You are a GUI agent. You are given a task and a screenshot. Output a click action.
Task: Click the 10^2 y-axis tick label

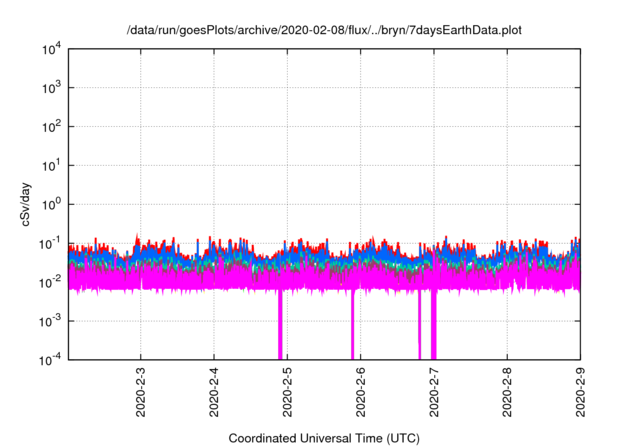pos(51,127)
